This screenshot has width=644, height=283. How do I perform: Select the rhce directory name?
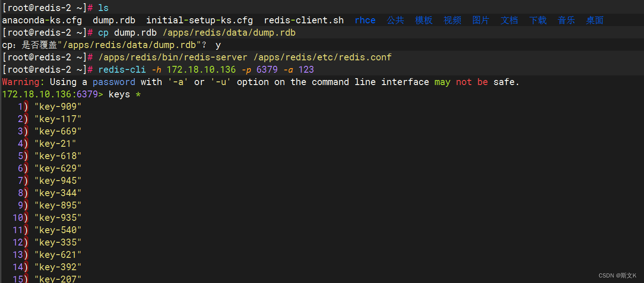(365, 20)
